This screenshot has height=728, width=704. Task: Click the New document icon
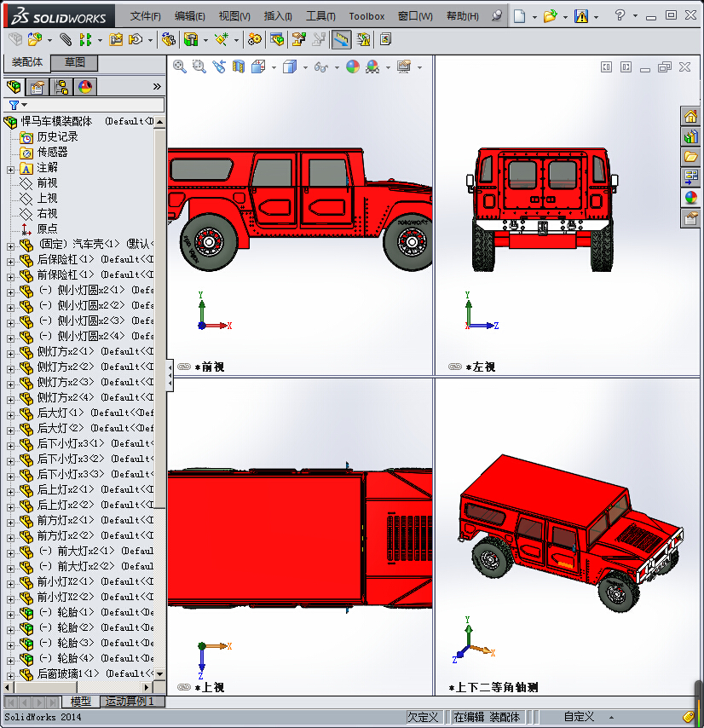coord(519,17)
